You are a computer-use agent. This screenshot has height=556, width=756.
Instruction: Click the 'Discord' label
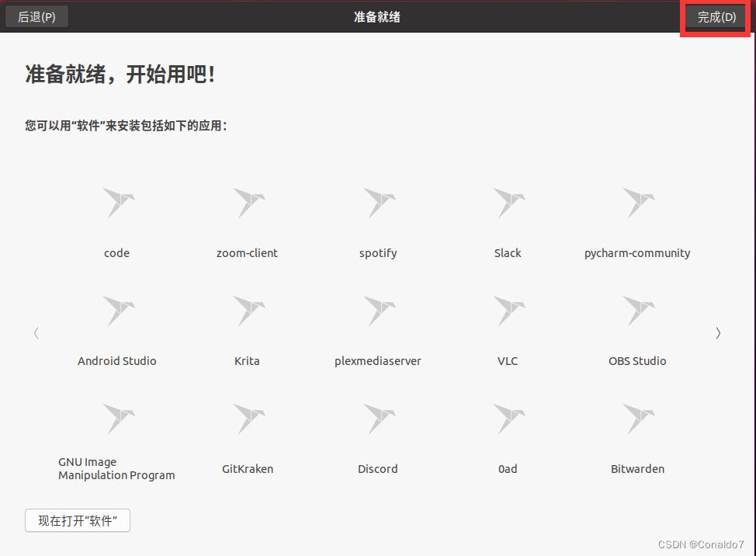[378, 469]
